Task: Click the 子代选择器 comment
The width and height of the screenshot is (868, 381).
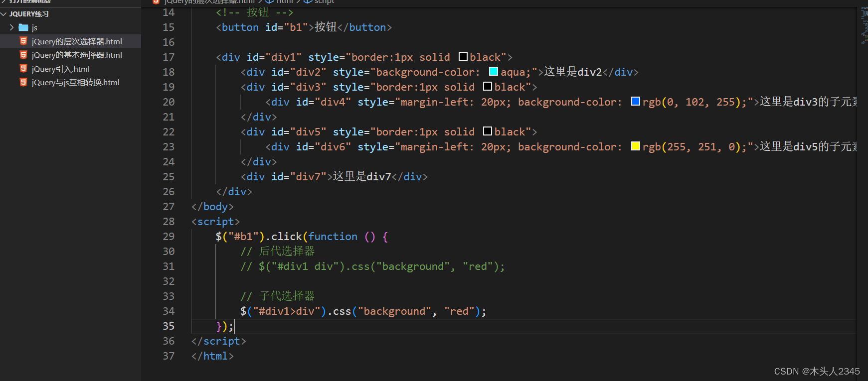Action: pyautogui.click(x=278, y=296)
